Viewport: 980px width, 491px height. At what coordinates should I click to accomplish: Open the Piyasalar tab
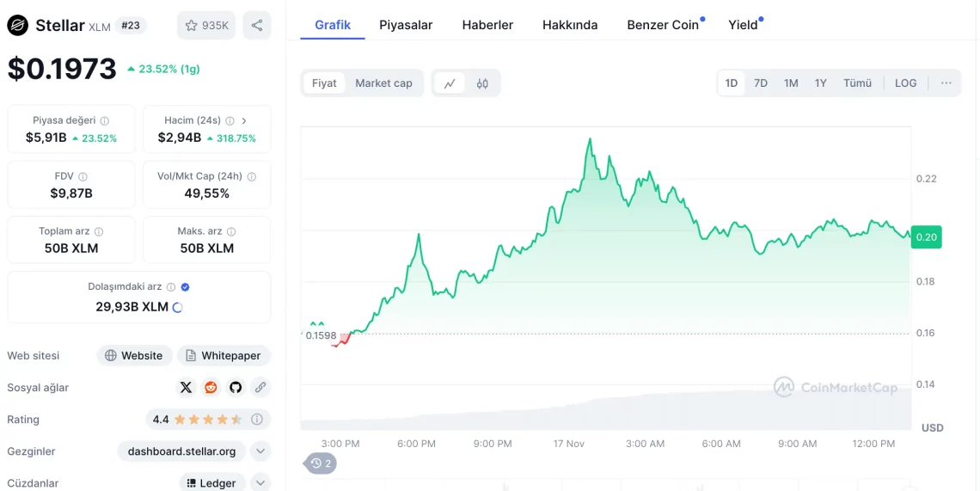[x=406, y=25]
